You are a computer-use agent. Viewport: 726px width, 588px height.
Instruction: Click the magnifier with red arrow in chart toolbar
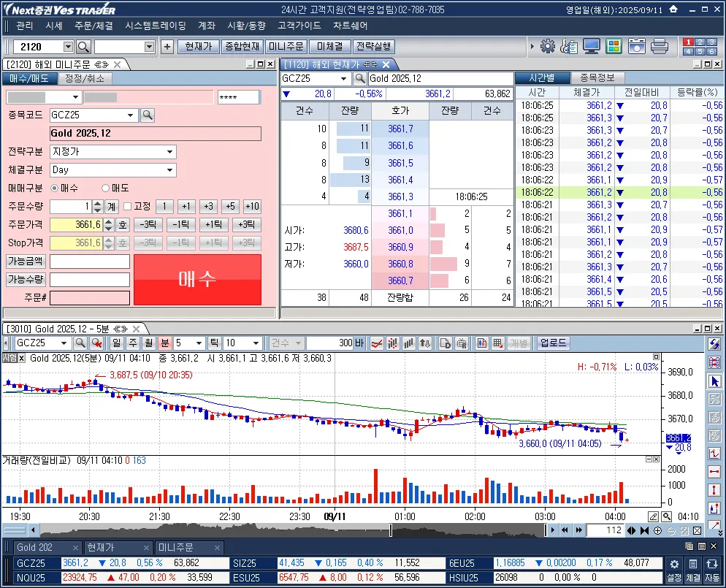click(96, 343)
